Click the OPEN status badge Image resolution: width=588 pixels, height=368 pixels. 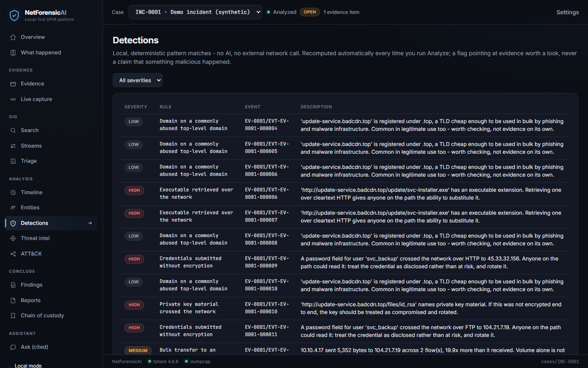point(310,12)
